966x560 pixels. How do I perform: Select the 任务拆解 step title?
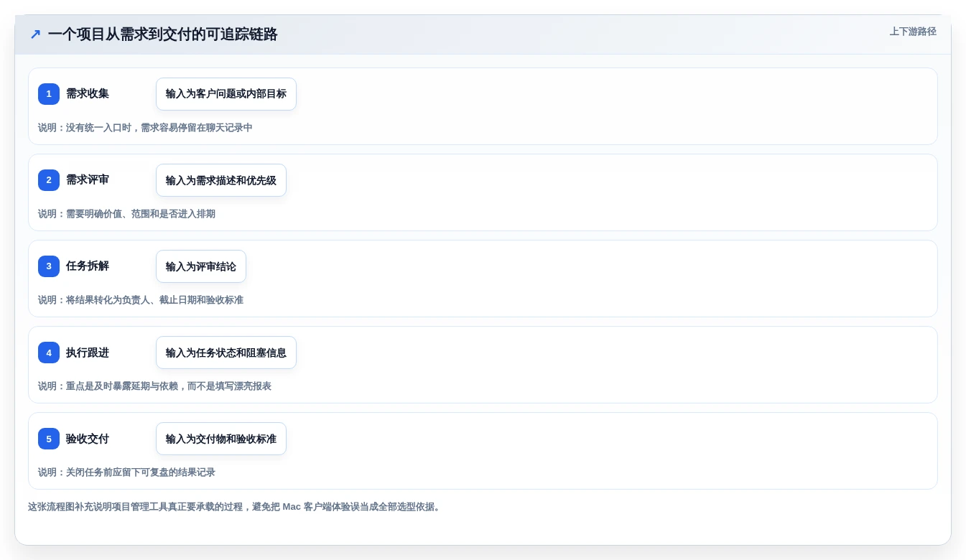pyautogui.click(x=88, y=266)
